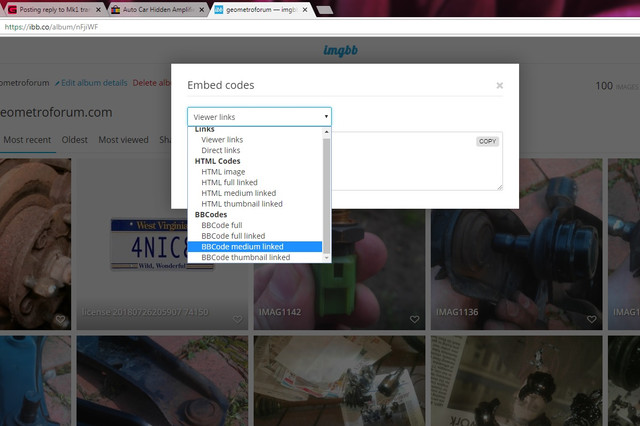Click the imgbb logo
The height and width of the screenshot is (426, 640).
pos(340,50)
